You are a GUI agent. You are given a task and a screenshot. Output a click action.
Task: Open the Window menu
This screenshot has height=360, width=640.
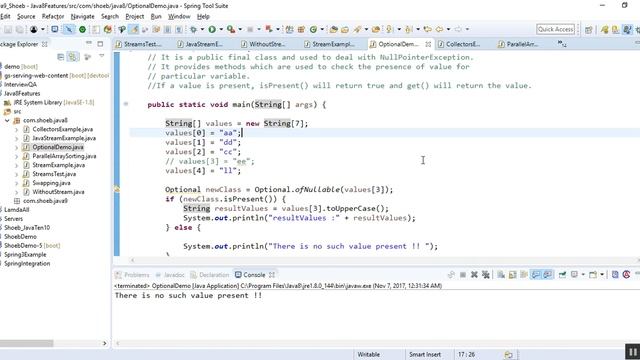179,16
